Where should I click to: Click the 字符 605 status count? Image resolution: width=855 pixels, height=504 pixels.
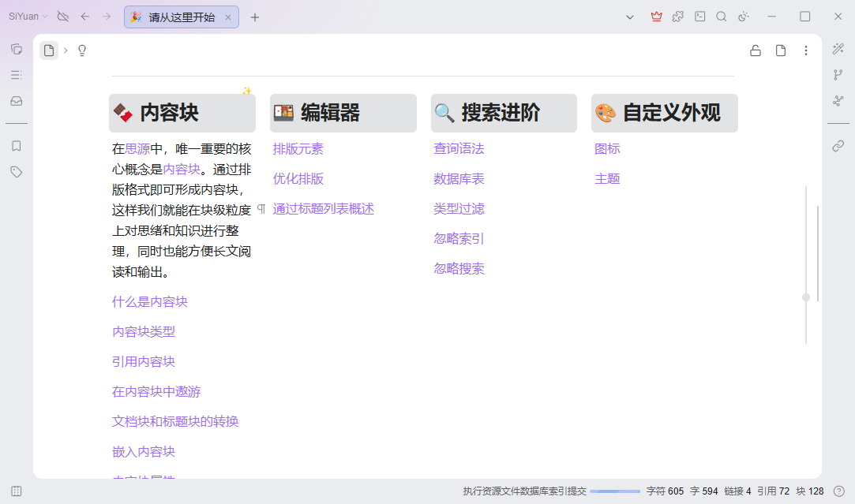click(665, 491)
